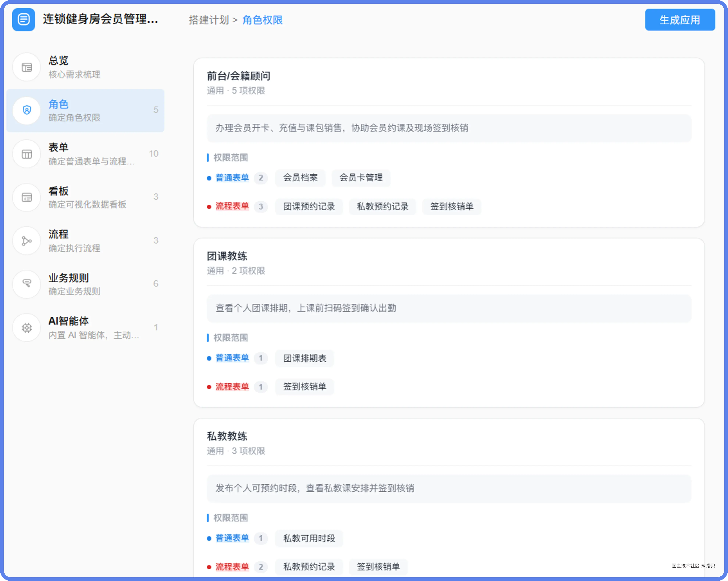Click the app title 连锁健身房会员管理
The width and height of the screenshot is (728, 581).
coord(100,19)
